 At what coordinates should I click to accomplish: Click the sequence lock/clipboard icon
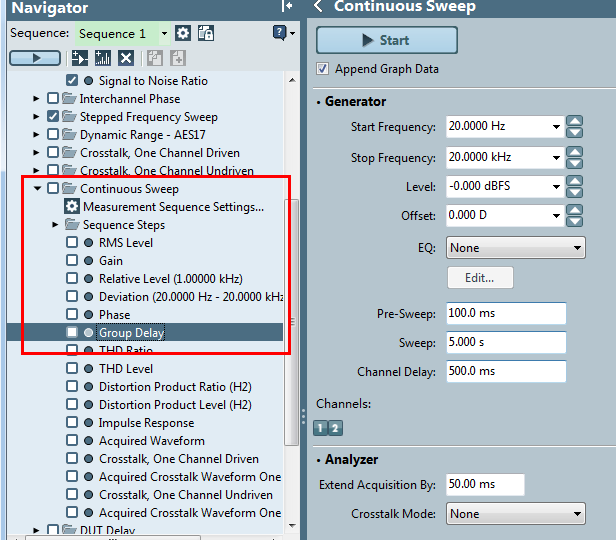click(206, 33)
